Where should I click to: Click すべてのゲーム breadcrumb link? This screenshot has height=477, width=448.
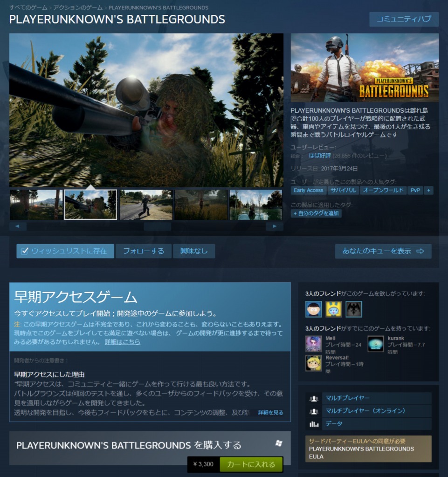(28, 7)
